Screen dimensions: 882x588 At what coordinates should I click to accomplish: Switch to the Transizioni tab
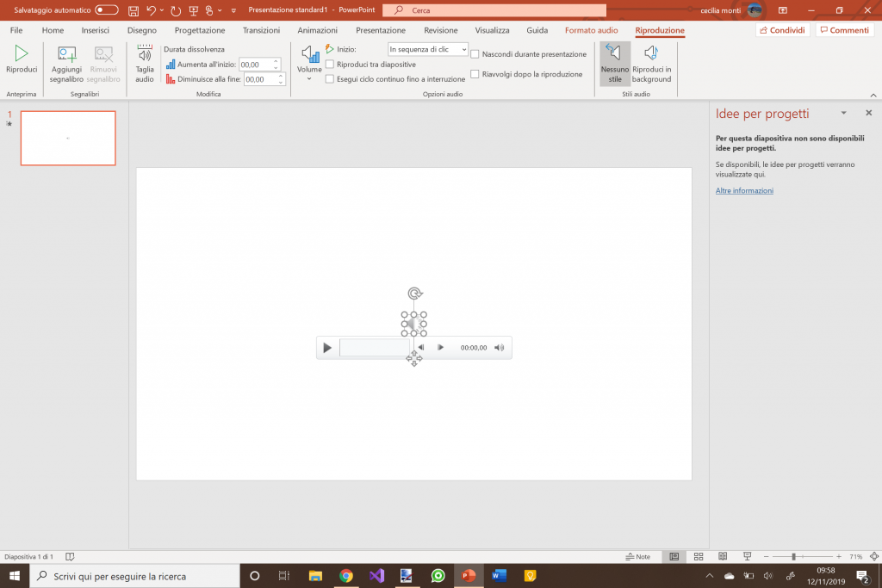tap(261, 30)
